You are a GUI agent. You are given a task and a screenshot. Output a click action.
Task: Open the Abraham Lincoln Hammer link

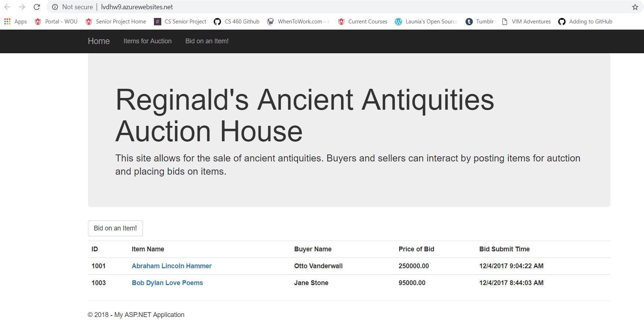[172, 266]
